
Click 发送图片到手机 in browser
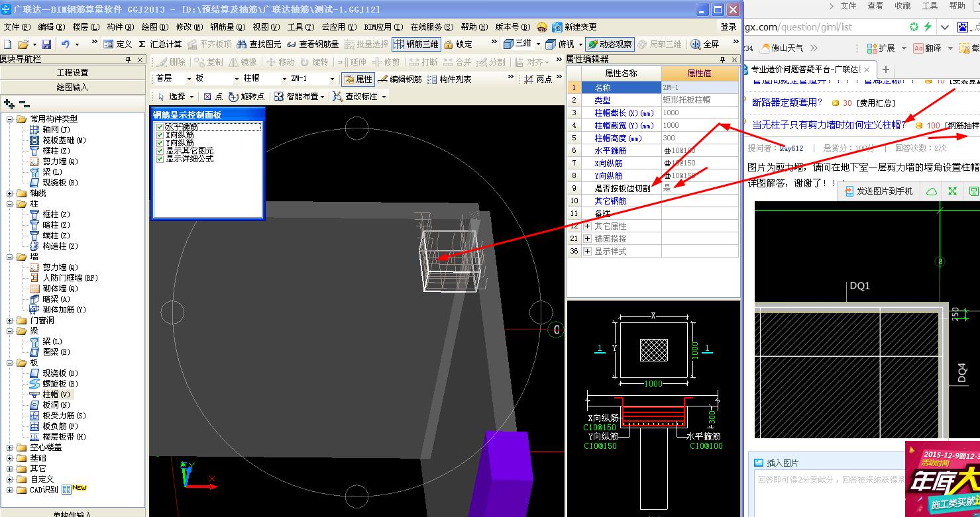pyautogui.click(x=878, y=191)
